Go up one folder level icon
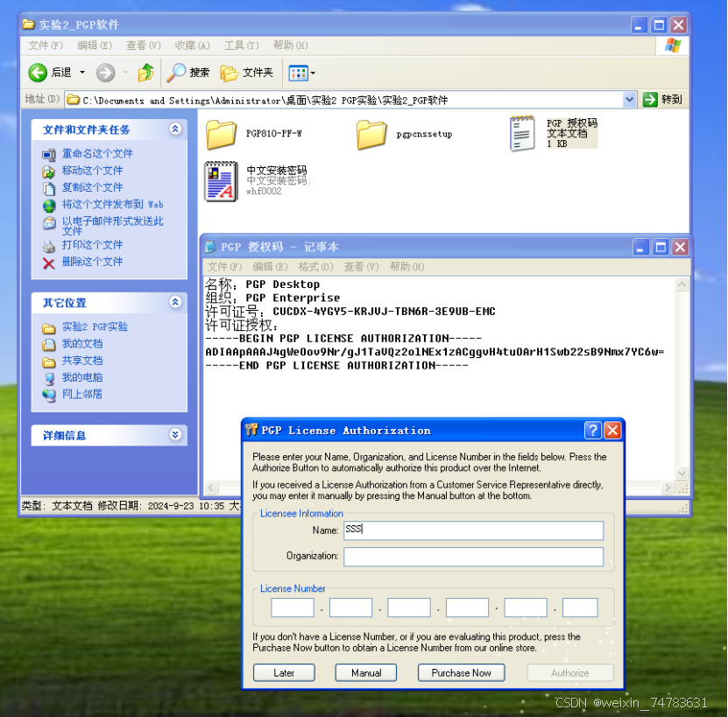Viewport: 728px width, 717px height. point(145,73)
